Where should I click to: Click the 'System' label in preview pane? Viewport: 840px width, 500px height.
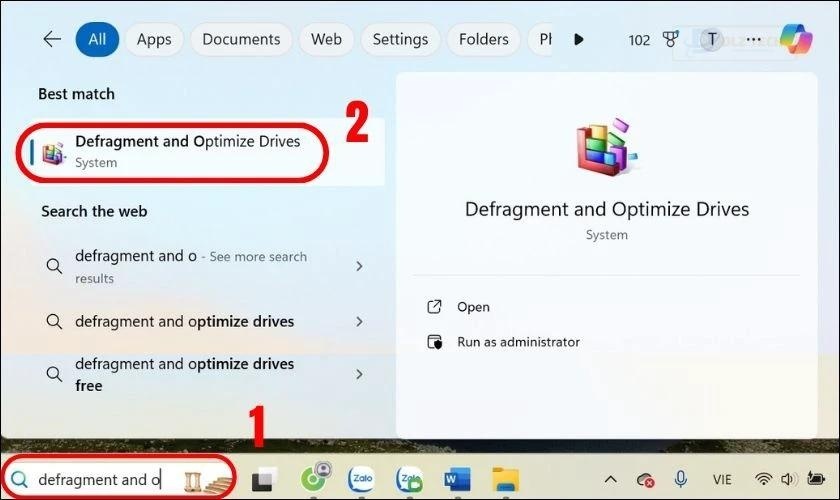[606, 235]
